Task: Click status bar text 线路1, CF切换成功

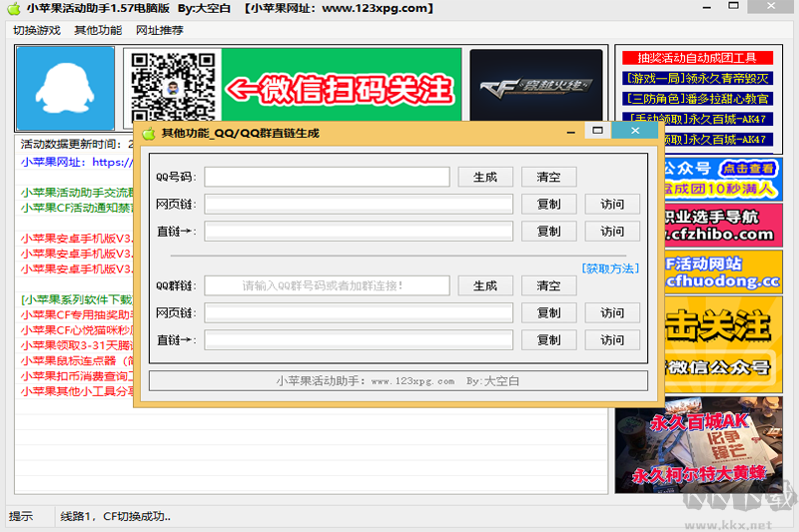Action: pos(116,516)
